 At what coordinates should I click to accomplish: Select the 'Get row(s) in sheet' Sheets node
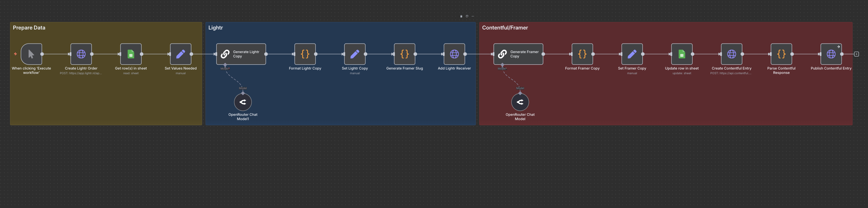(x=131, y=54)
